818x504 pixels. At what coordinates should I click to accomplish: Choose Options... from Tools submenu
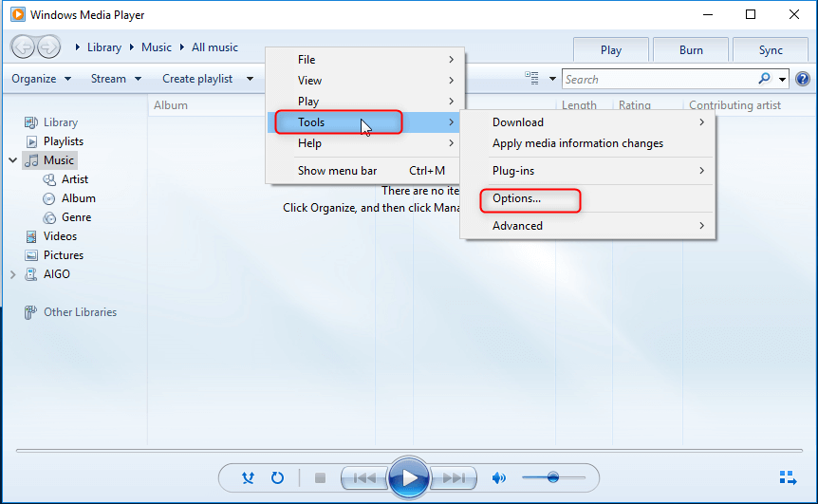587,198
